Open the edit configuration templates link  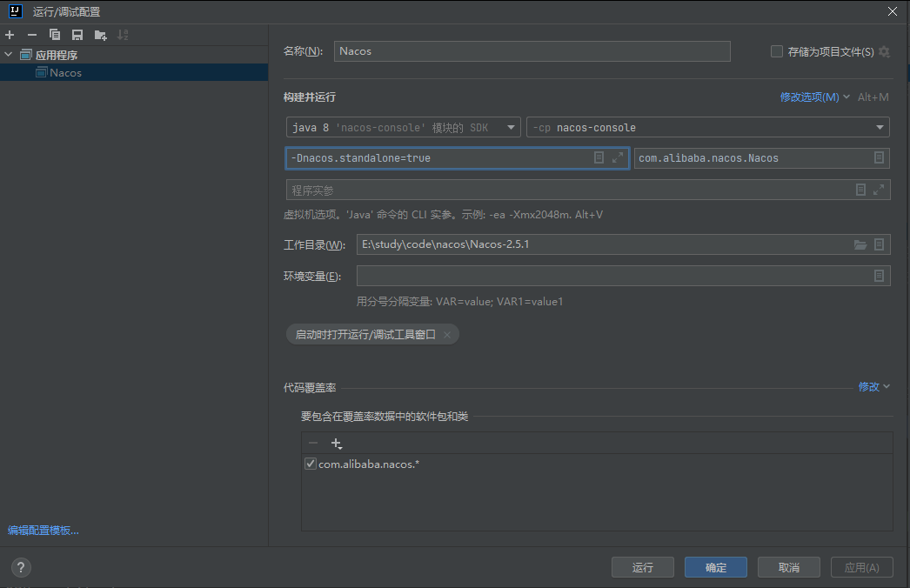(43, 530)
